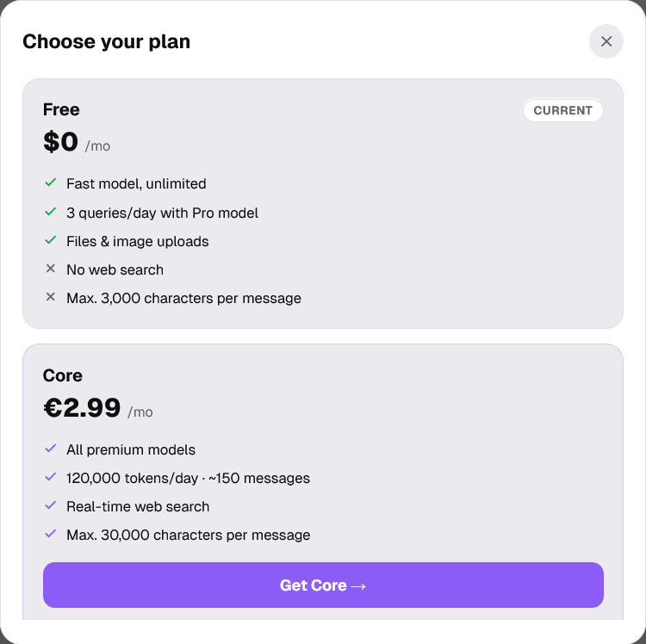Click the Free plan title

coord(61,109)
